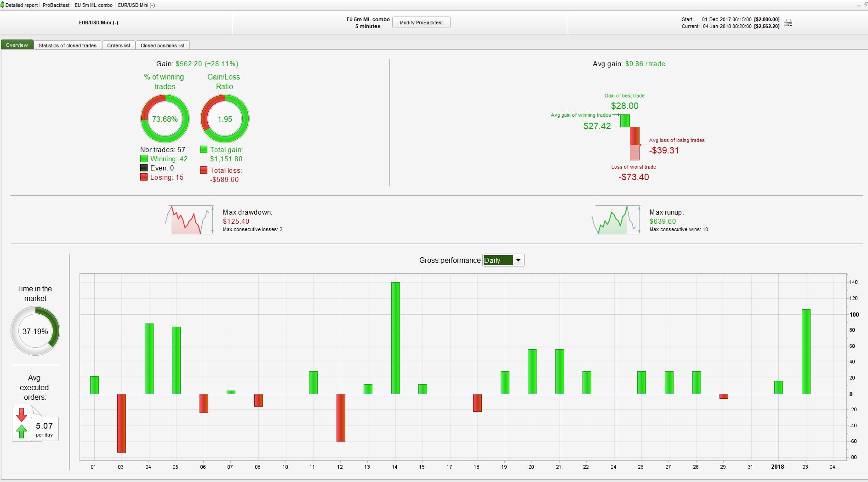
Task: Click the Max drawdown chart thumbnail
Action: point(189,220)
